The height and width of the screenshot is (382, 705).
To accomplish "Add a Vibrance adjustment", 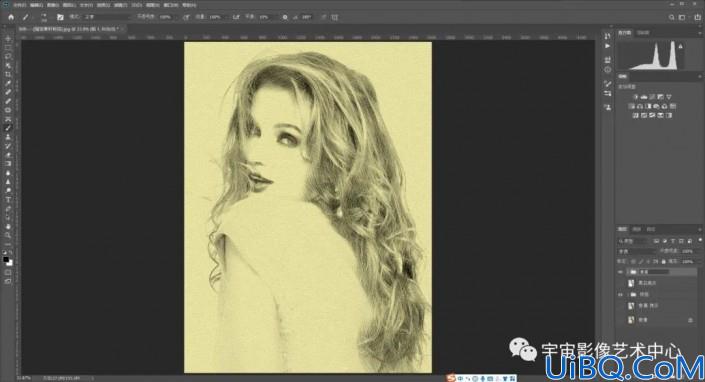I will pos(669,97).
